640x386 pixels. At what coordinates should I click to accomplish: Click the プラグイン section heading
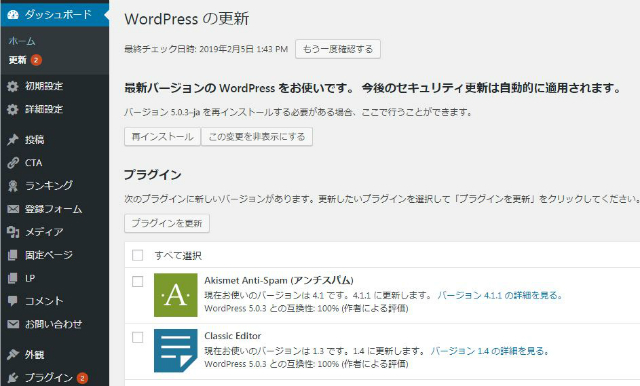153,175
